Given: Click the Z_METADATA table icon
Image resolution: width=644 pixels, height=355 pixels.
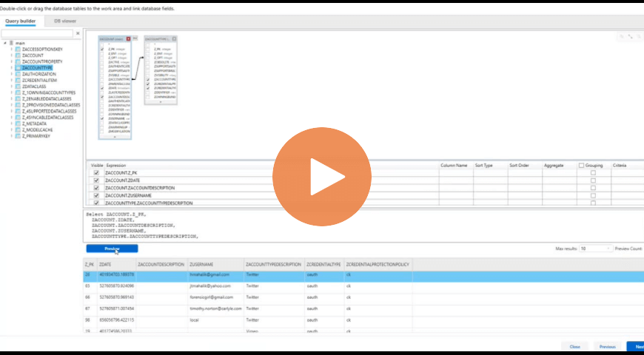Looking at the screenshot, I should coord(18,124).
